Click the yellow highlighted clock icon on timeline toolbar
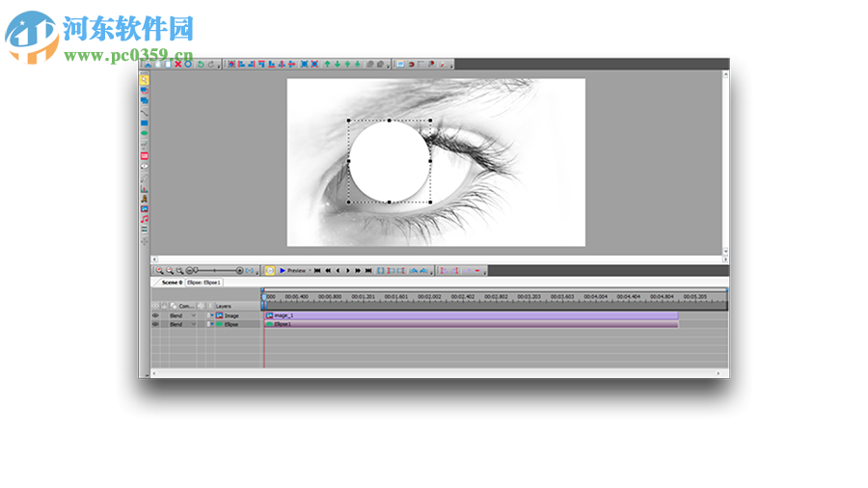 (x=270, y=271)
